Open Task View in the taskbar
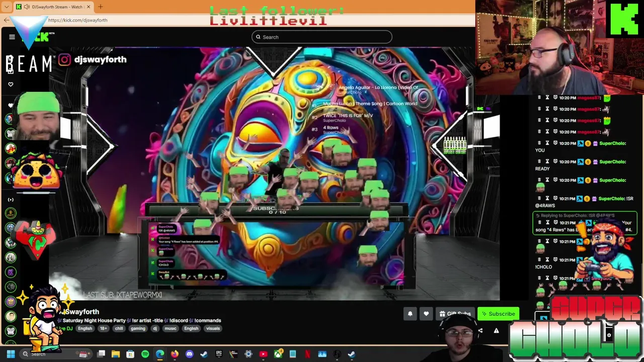 coord(101,354)
